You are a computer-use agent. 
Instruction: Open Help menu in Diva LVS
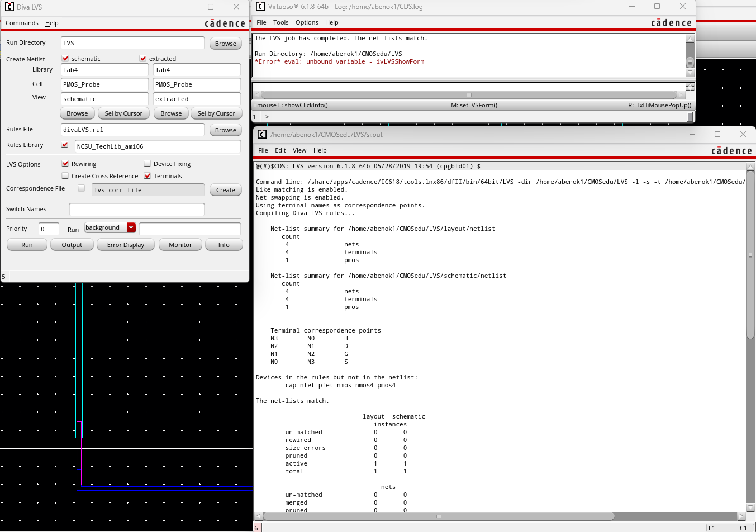coord(52,23)
